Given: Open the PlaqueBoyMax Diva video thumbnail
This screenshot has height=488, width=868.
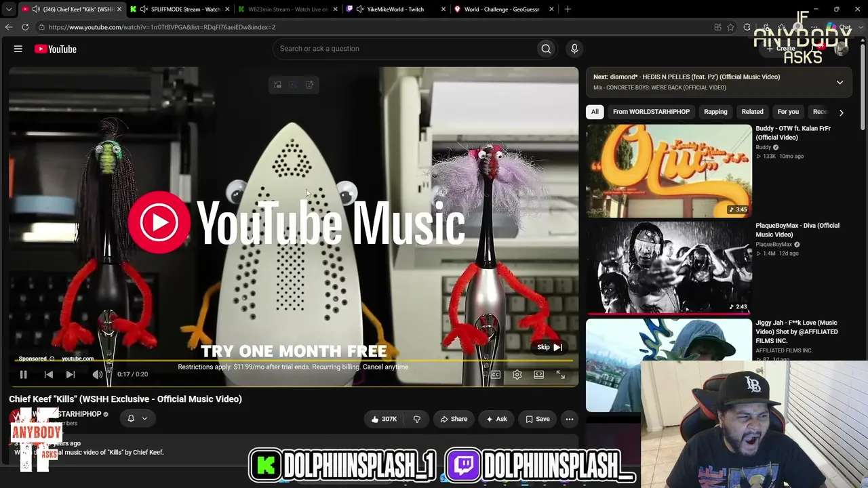Looking at the screenshot, I should point(669,268).
